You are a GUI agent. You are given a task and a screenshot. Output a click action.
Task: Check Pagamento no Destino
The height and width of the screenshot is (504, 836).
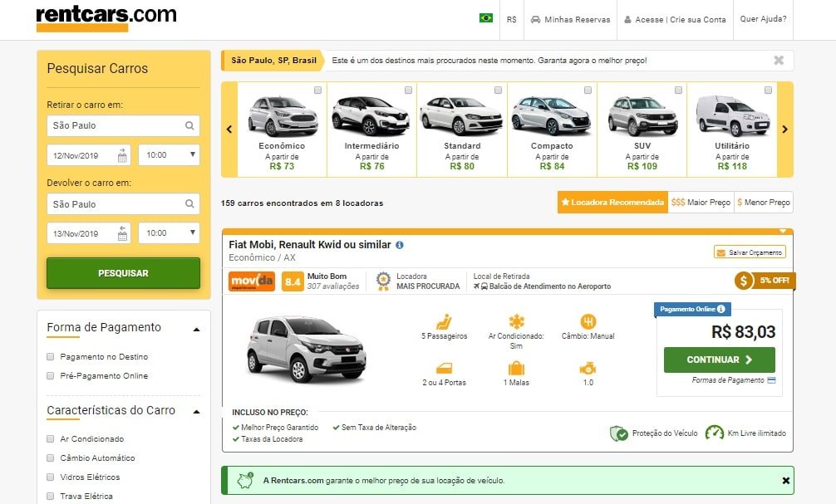(50, 357)
